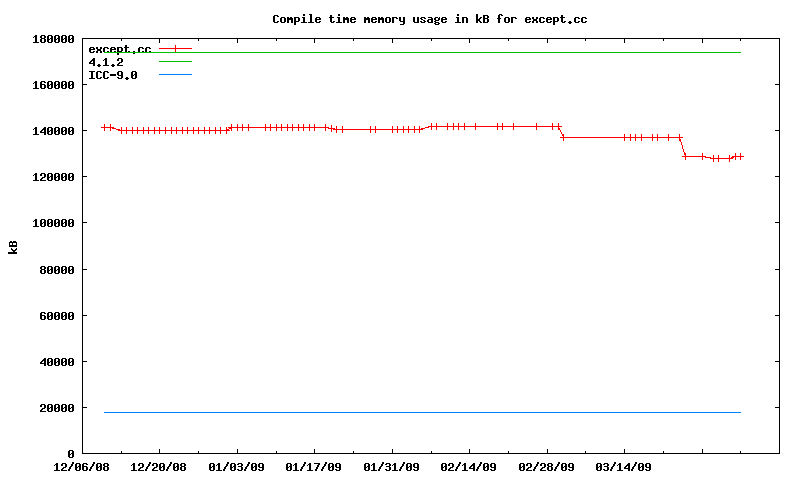Viewport: 800px width, 480px height.
Task: Select the 12/06/08 date label
Action: pyautogui.click(x=82, y=467)
